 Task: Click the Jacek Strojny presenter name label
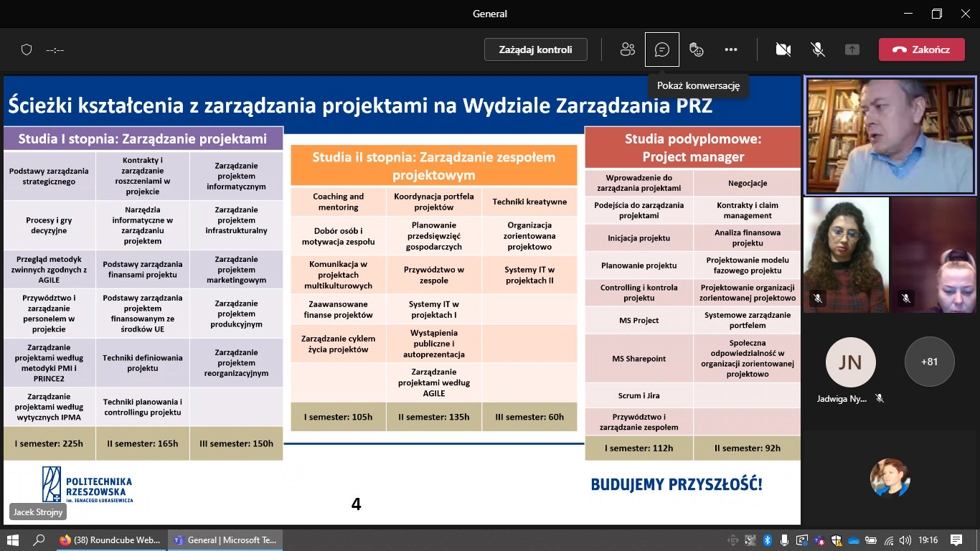[x=39, y=512]
